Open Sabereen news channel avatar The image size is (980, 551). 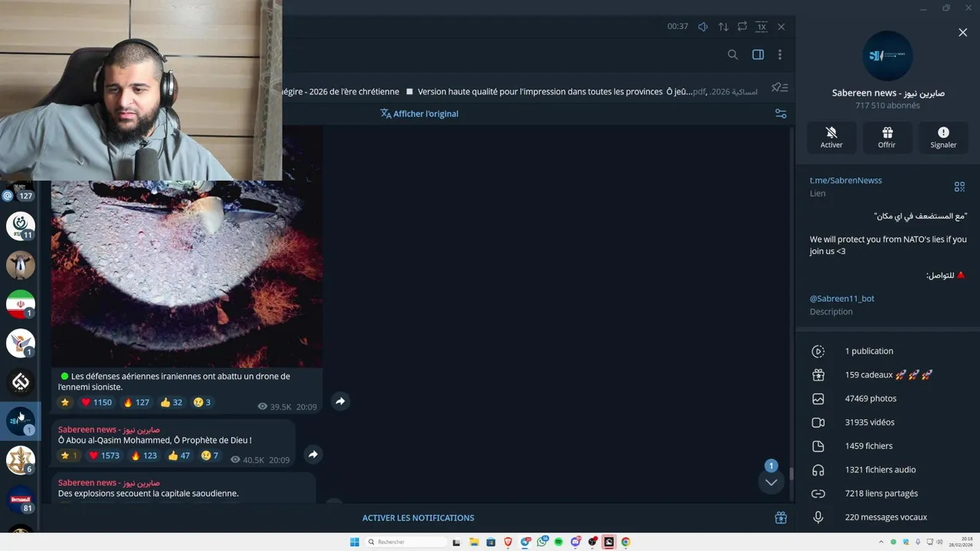[887, 56]
